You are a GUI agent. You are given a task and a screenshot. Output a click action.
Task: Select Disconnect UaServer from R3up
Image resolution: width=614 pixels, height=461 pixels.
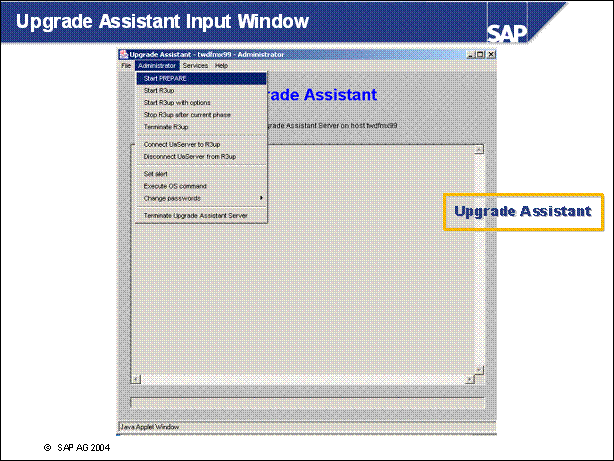pos(189,156)
